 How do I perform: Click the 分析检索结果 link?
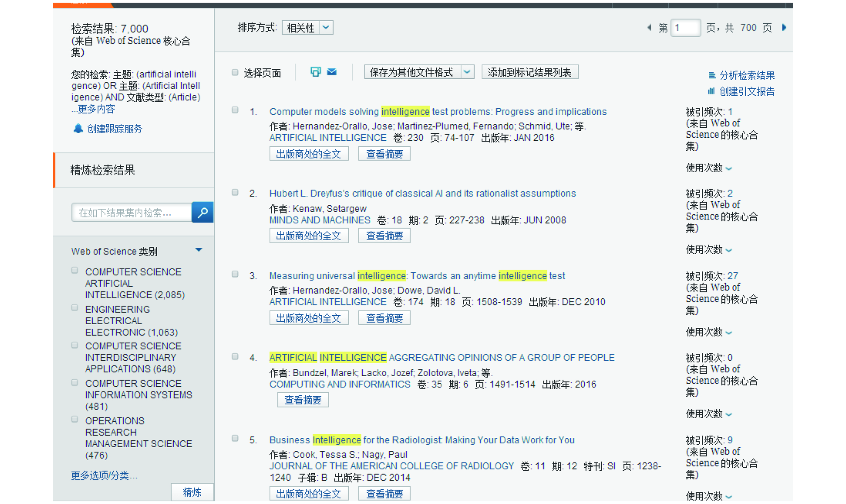click(x=747, y=76)
